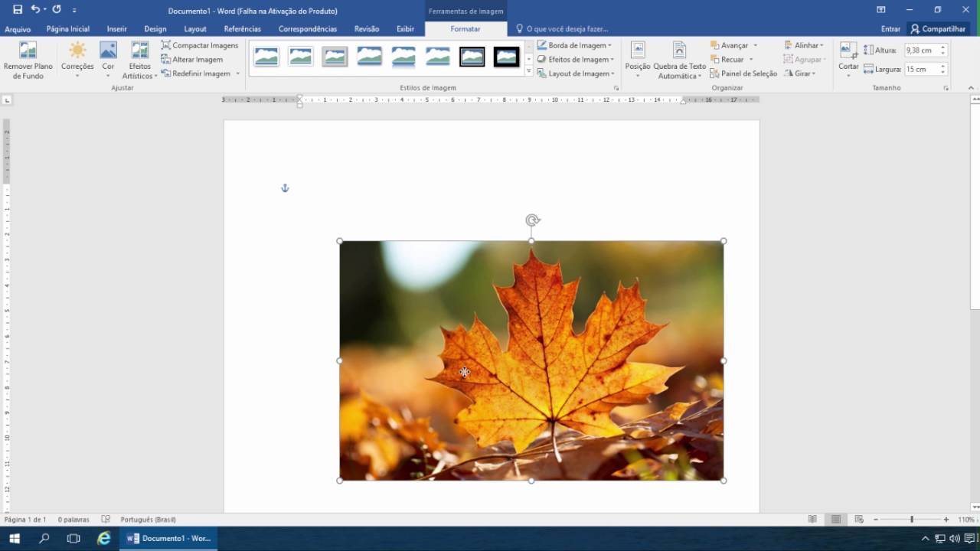980x551 pixels.
Task: Click the ruler tab selector
Action: (x=7, y=100)
